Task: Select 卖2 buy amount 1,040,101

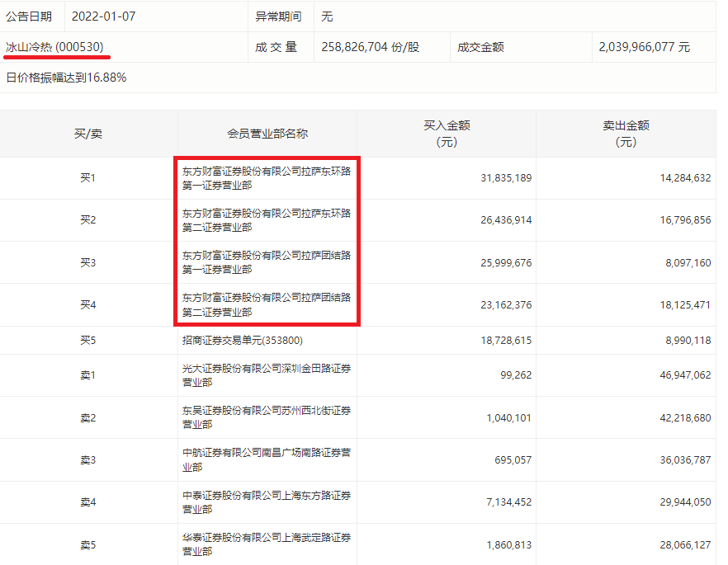Action: [508, 418]
